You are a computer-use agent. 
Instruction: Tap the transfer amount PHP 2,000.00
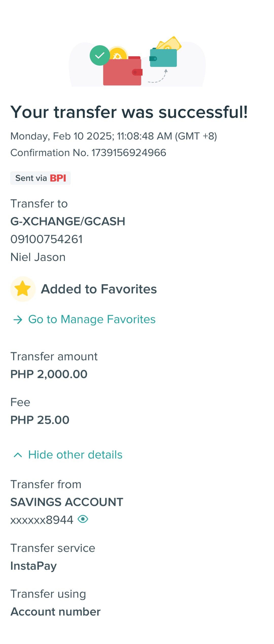pos(49,374)
